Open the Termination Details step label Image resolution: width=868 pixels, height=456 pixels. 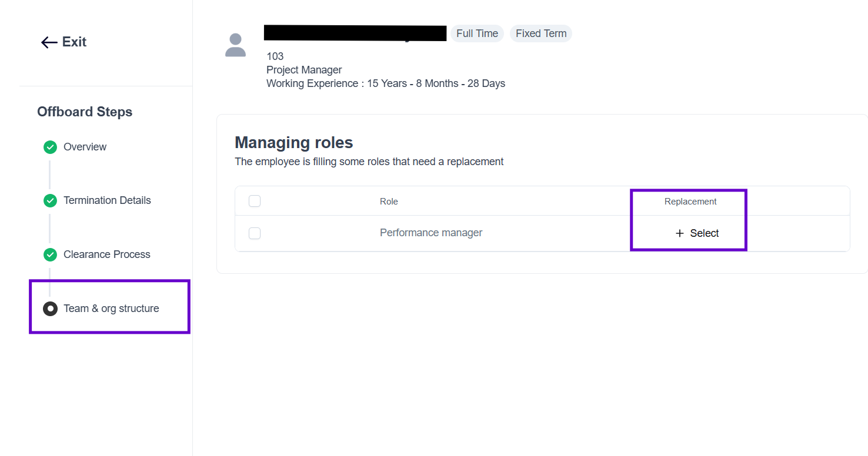pos(107,200)
